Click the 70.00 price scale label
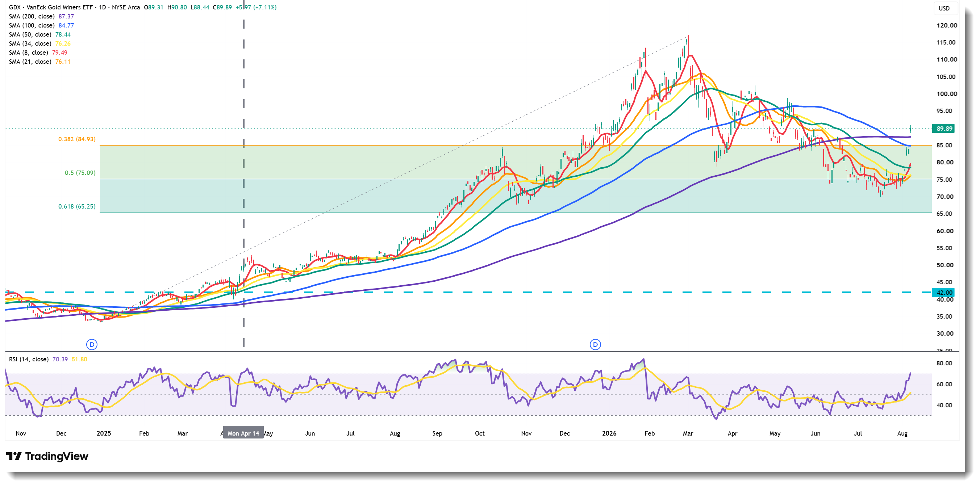 tap(945, 197)
